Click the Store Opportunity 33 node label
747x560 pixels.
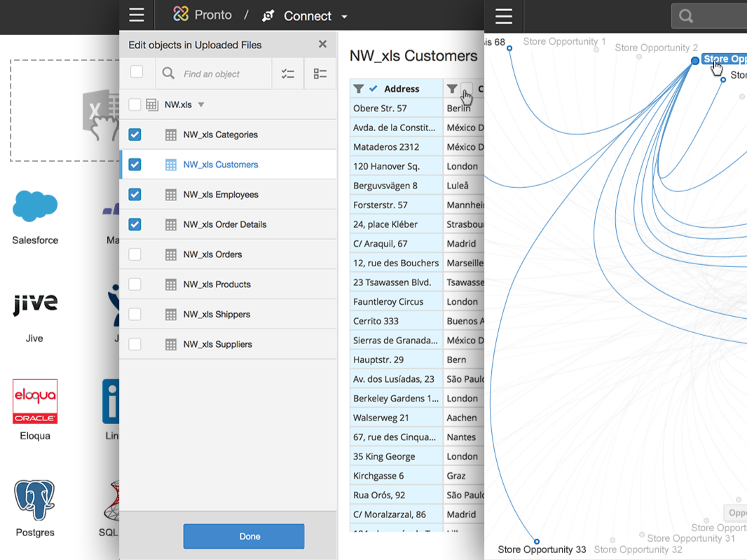click(x=542, y=549)
